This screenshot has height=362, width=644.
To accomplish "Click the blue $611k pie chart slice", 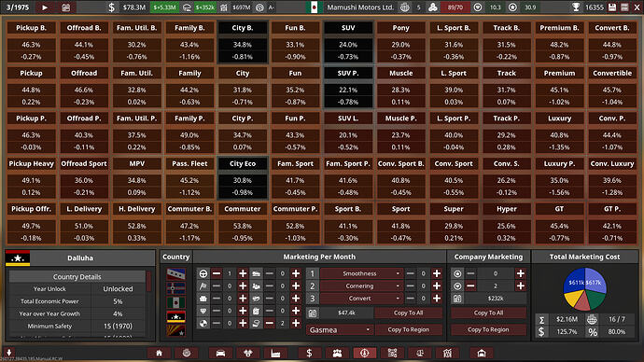I will (x=574, y=282).
